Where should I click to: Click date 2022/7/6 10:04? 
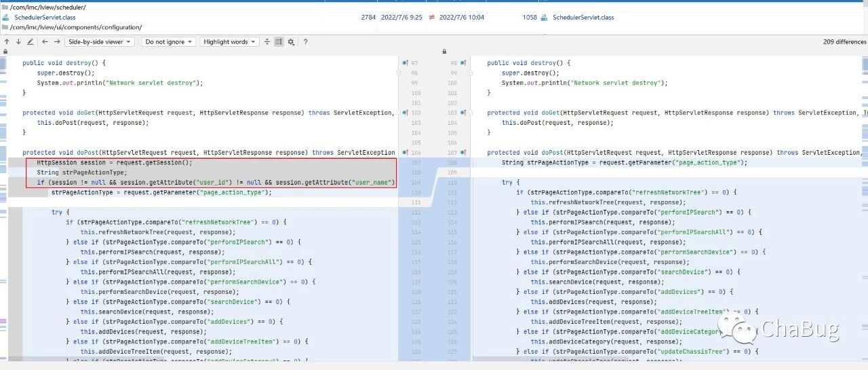pyautogui.click(x=462, y=17)
